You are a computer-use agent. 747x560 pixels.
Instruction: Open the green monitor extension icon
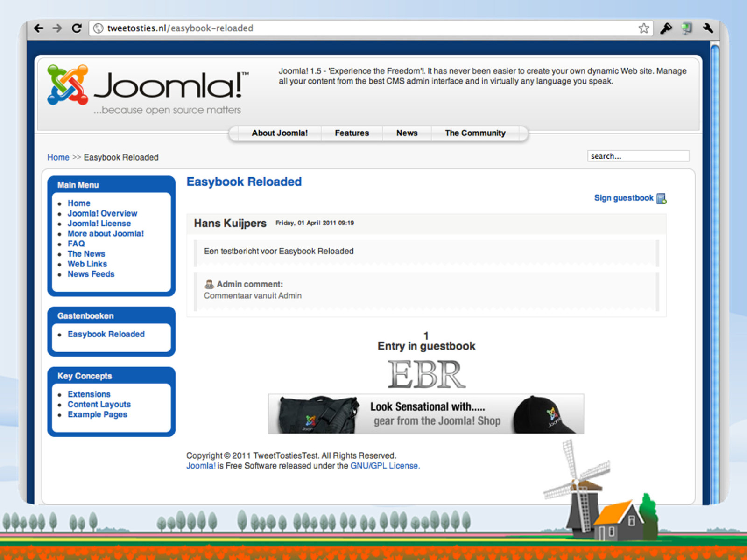[x=687, y=28]
